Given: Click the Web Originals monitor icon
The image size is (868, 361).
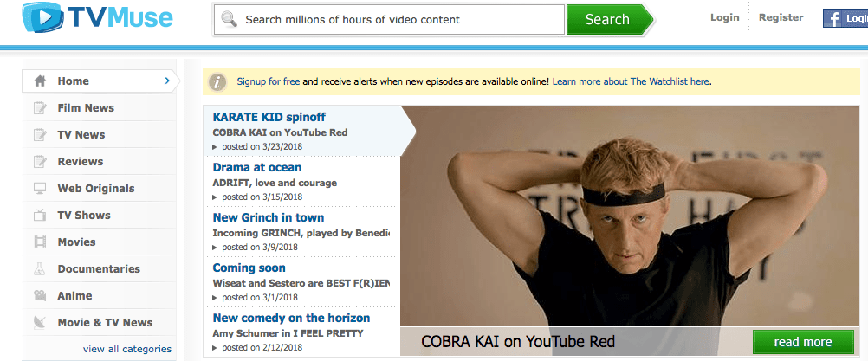Looking at the screenshot, I should pos(40,189).
